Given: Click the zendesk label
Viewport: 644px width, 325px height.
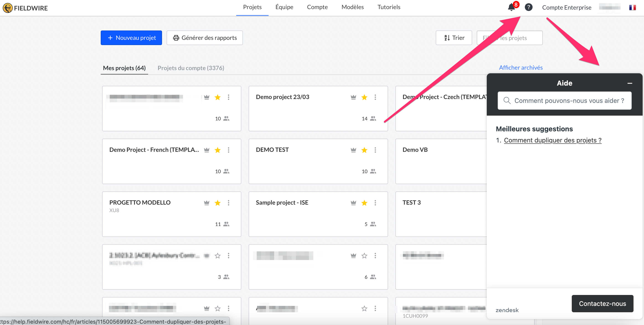Looking at the screenshot, I should click(507, 310).
